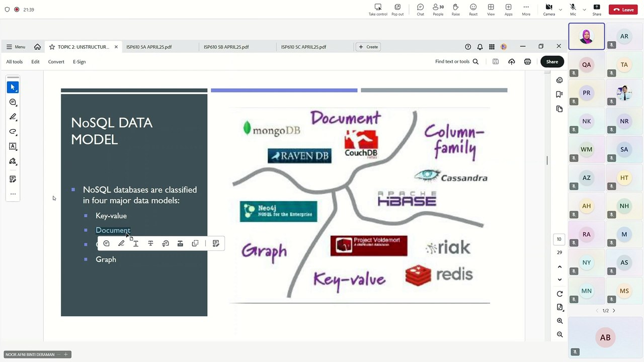
Task: Click the page display options icon
Action: click(x=559, y=307)
